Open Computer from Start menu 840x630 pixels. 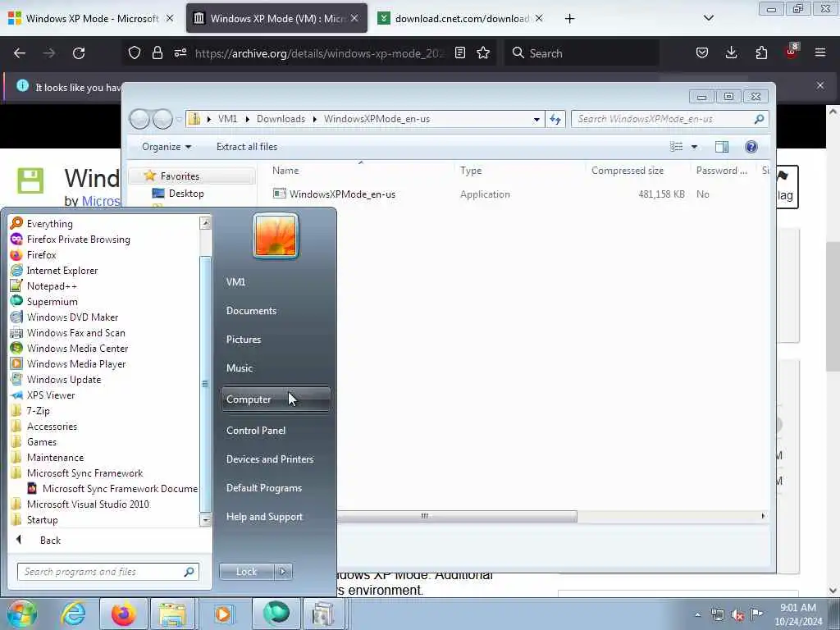pyautogui.click(x=276, y=399)
